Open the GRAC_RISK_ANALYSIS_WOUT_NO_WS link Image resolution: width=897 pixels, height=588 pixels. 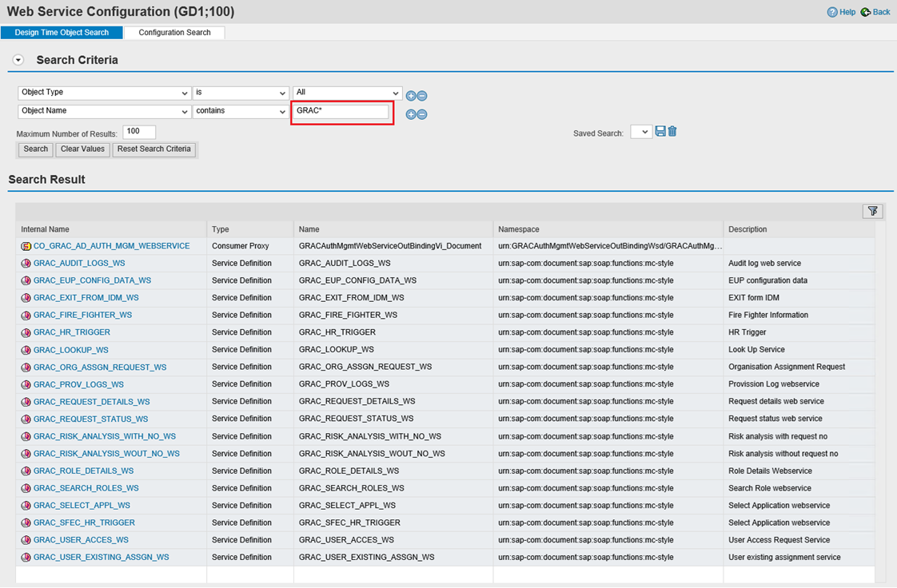106,454
